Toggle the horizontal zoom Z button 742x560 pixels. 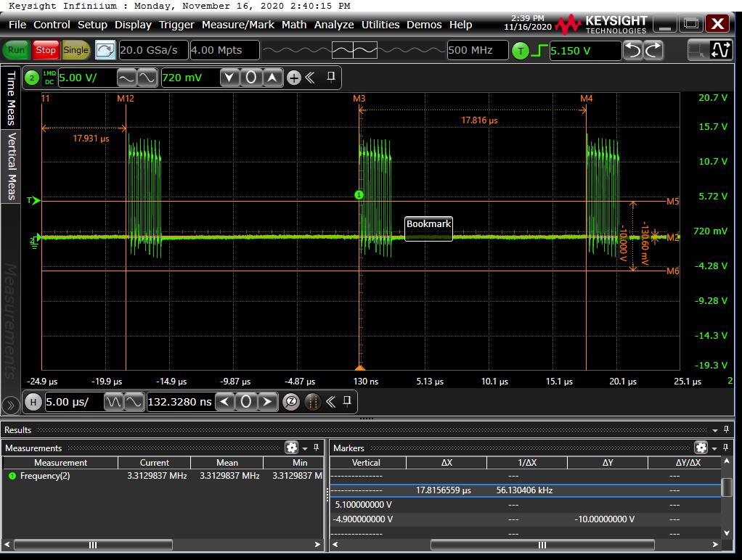tap(291, 403)
